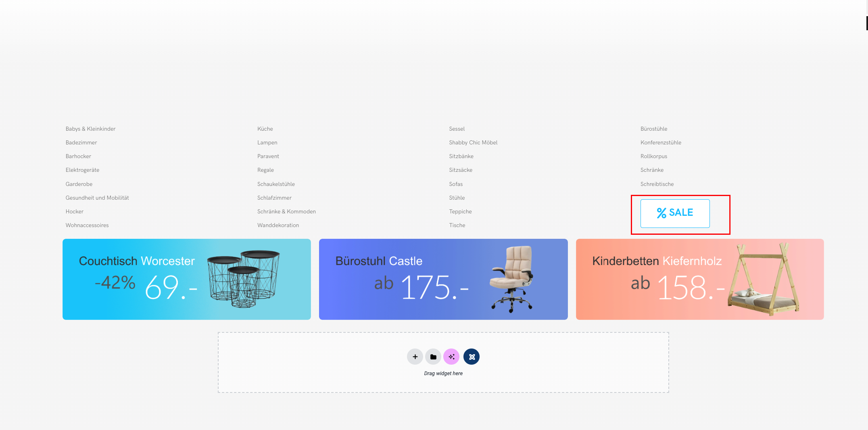Click the Sessel link
Screen dimensions: 868x430
[x=457, y=129]
